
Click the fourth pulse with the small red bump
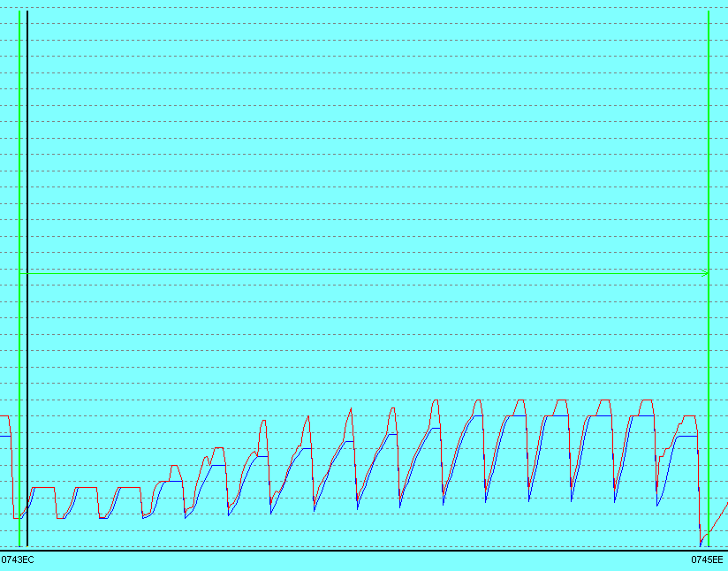[174, 467]
